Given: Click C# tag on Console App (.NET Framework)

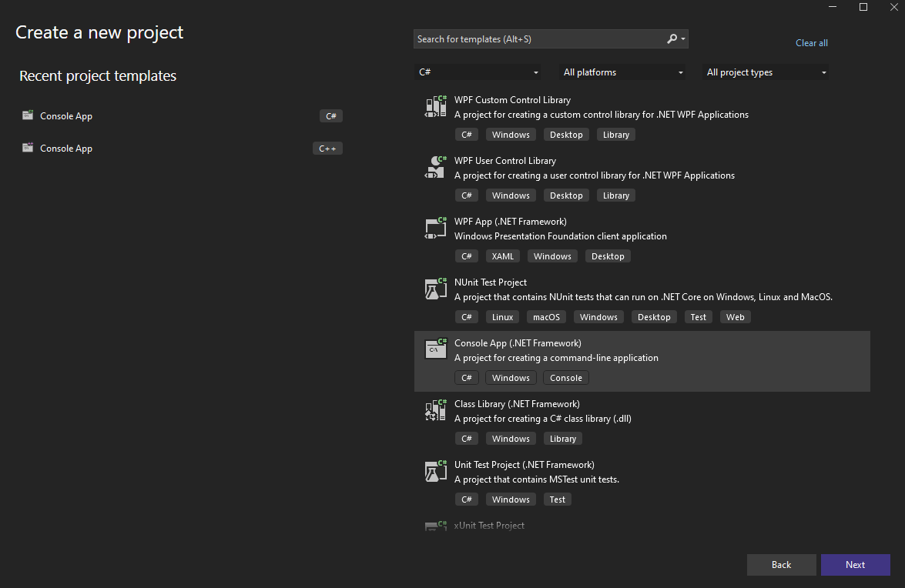Looking at the screenshot, I should tap(466, 378).
